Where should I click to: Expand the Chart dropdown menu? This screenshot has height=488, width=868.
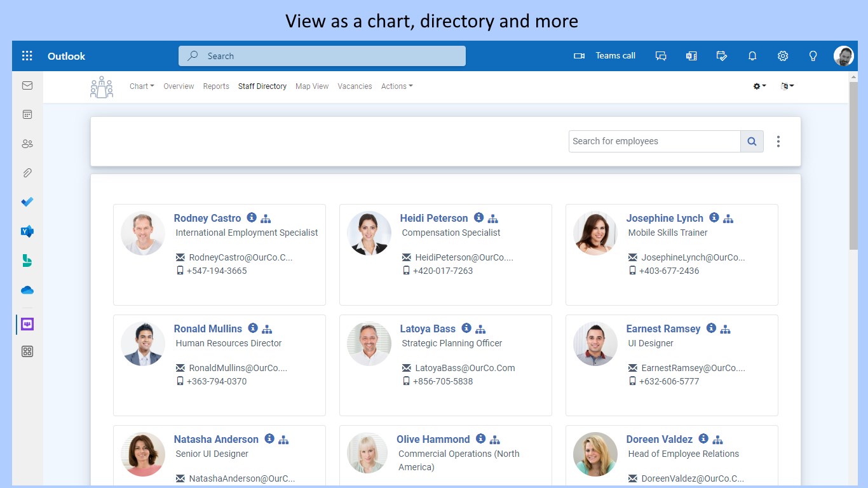[142, 86]
